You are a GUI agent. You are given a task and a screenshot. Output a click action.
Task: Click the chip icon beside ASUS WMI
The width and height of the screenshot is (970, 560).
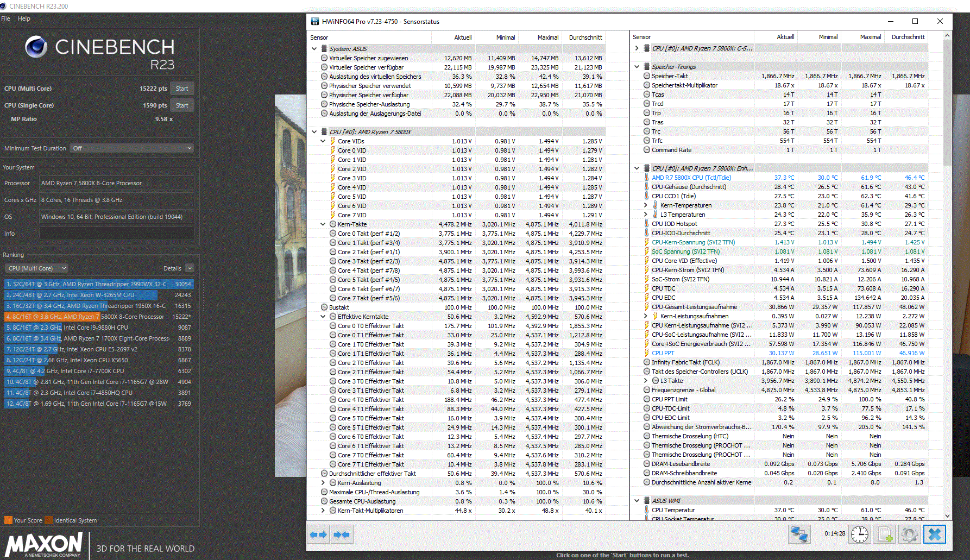tap(647, 500)
